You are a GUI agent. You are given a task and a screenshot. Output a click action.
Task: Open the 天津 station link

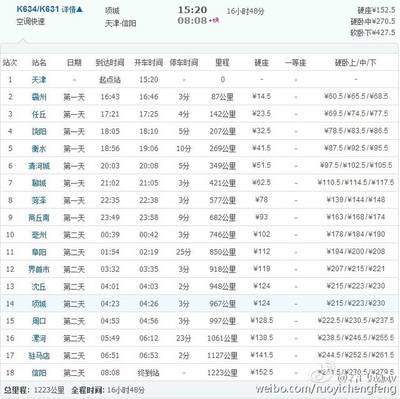(39, 80)
